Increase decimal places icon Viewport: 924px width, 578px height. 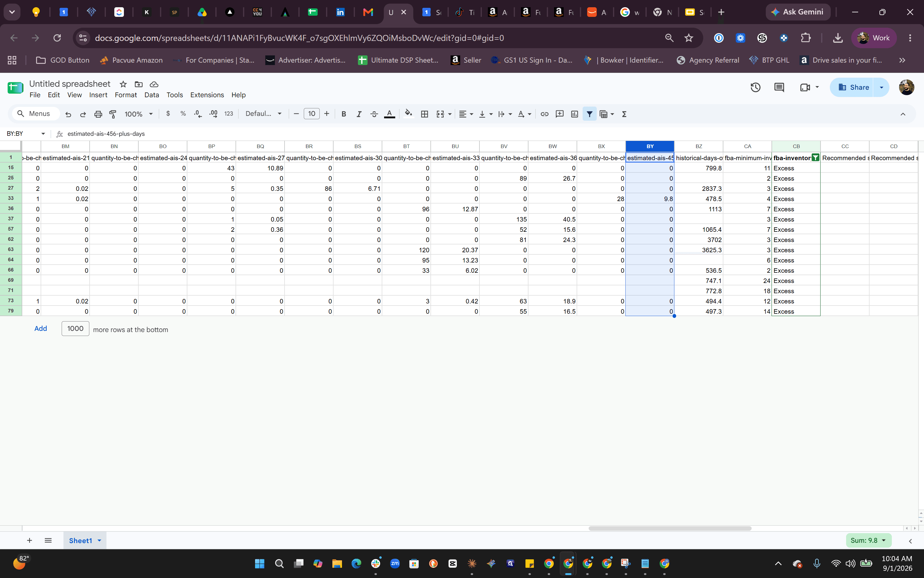pos(214,114)
